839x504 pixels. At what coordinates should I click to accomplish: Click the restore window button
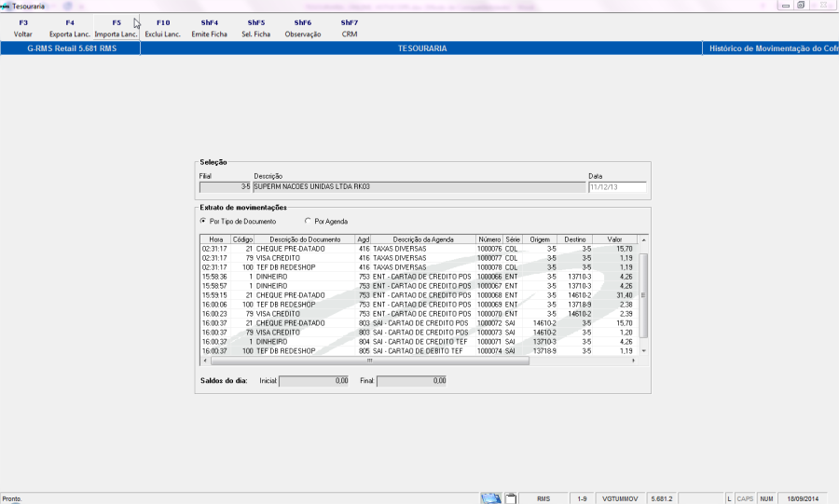tap(801, 6)
